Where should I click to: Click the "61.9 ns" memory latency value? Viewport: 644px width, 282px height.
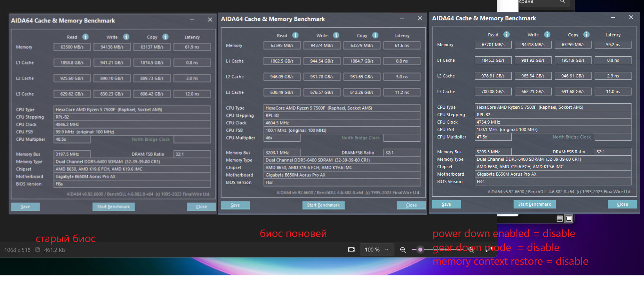pyautogui.click(x=192, y=47)
